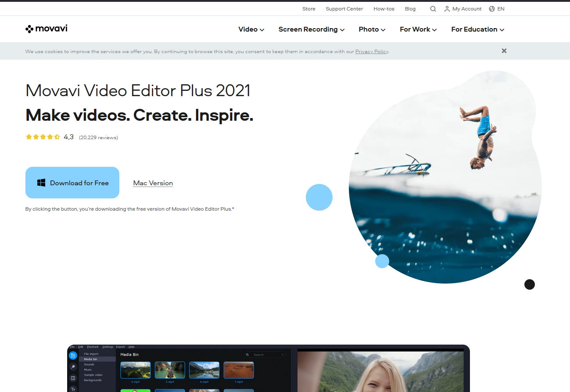The image size is (570, 392).
Task: Click the video preview of smiling woman
Action: [x=380, y=371]
